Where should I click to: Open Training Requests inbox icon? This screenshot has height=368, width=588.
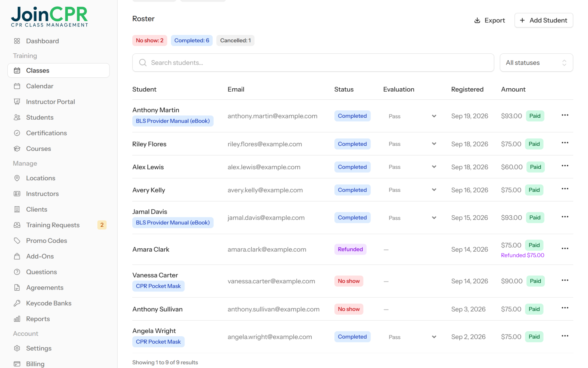click(x=17, y=225)
